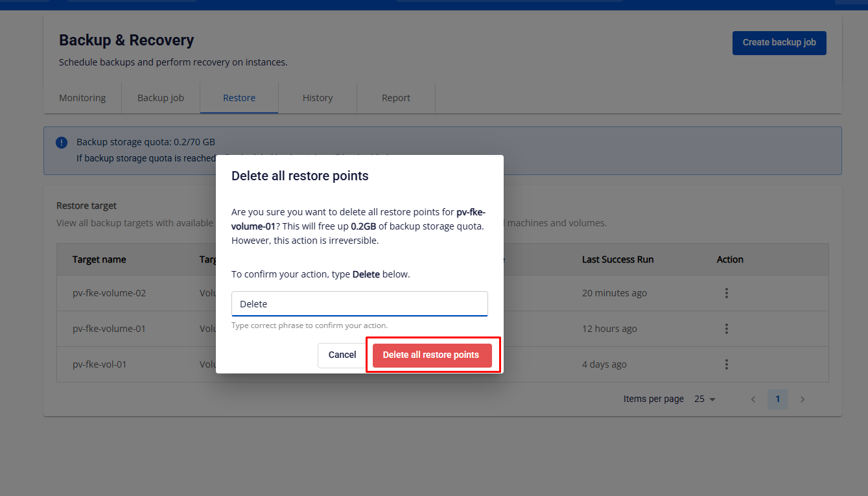Select page 1 in pagination

(778, 399)
